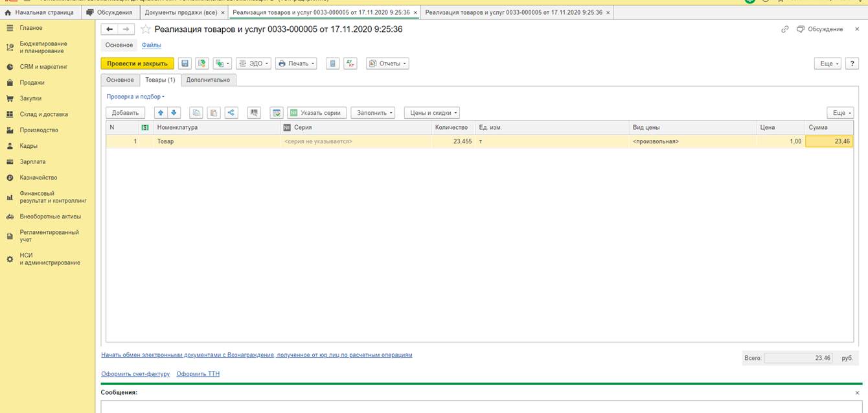
Task: Open the Печать dropdown
Action: (x=296, y=64)
